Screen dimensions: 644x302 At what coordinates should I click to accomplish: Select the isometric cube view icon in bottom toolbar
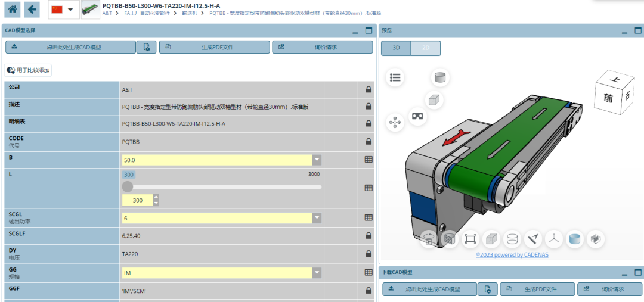click(491, 239)
